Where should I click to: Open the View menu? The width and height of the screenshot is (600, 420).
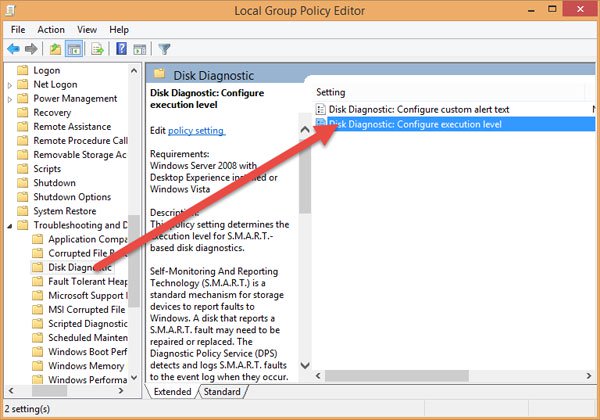pos(87,29)
